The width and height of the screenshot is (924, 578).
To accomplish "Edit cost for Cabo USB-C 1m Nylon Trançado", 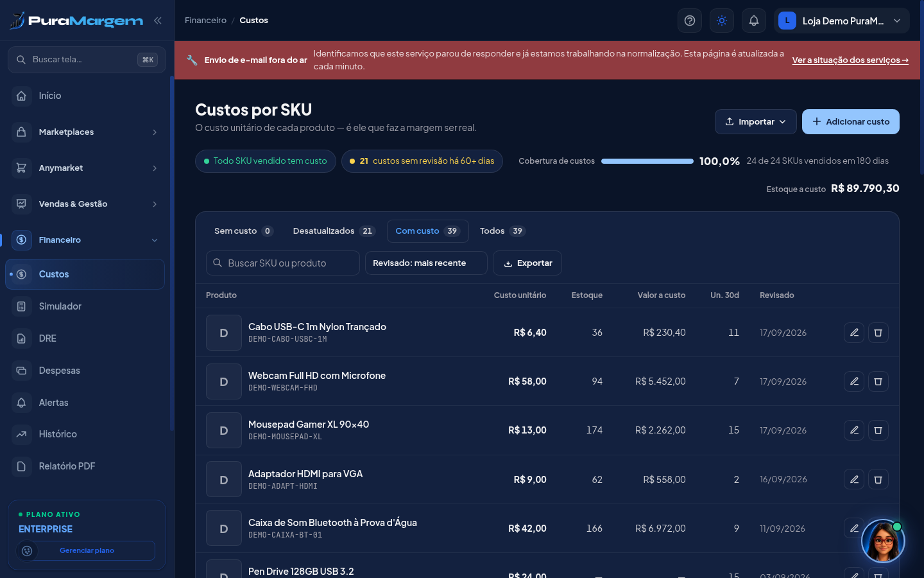I will 854,333.
